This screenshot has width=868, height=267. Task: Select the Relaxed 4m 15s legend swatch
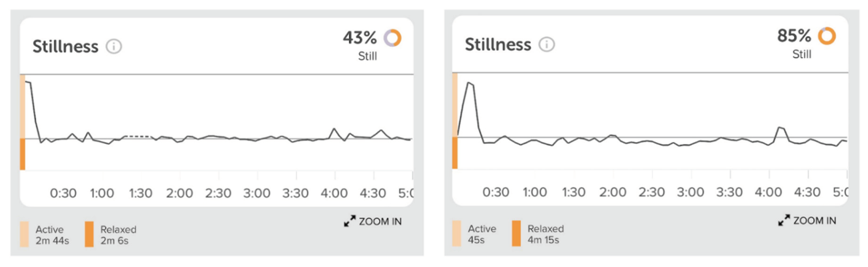516,233
